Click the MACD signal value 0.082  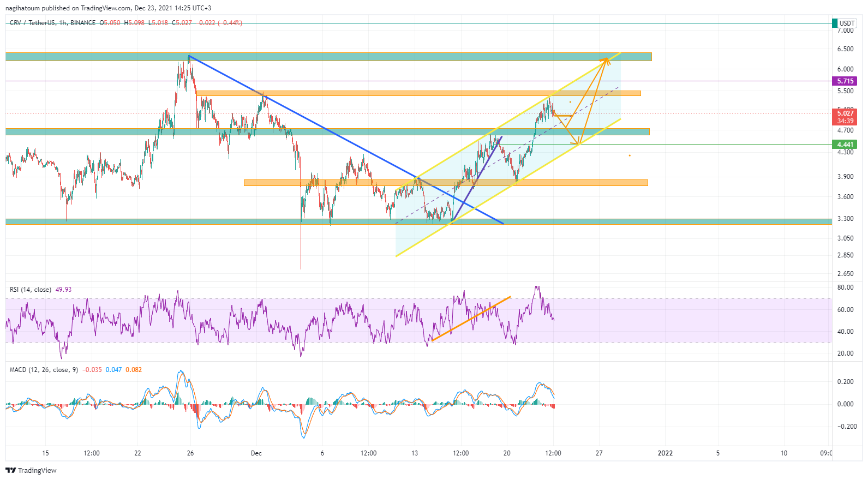click(x=134, y=370)
